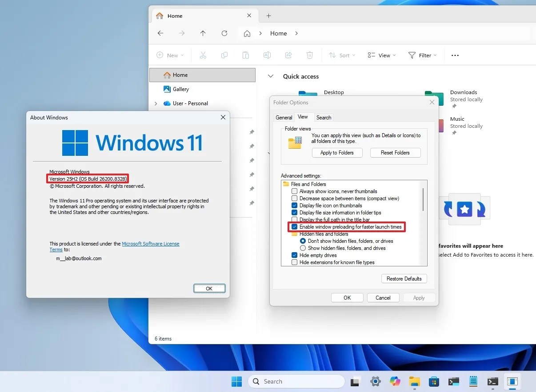Toggle Always show icons, never thumbnails
Screen dimensions: 536x392
point(294,191)
